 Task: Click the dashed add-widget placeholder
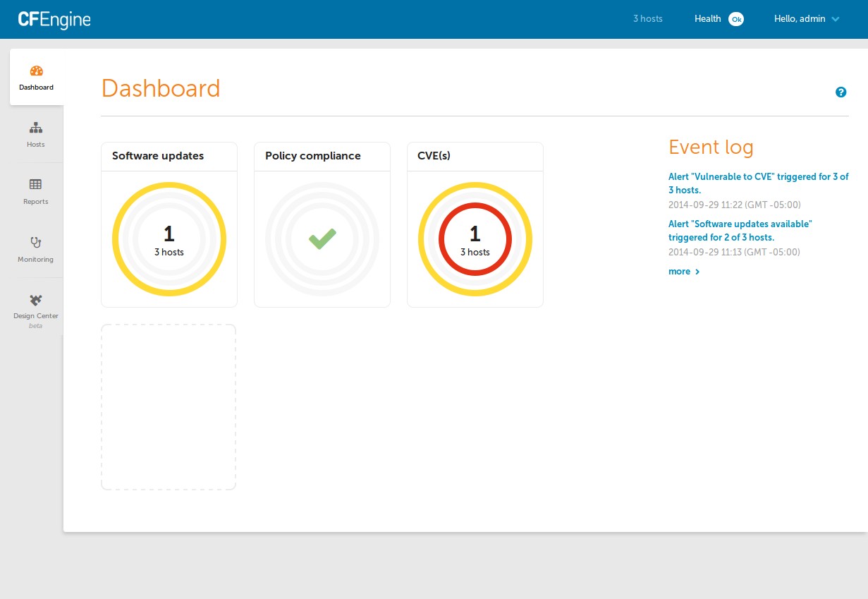[169, 407]
